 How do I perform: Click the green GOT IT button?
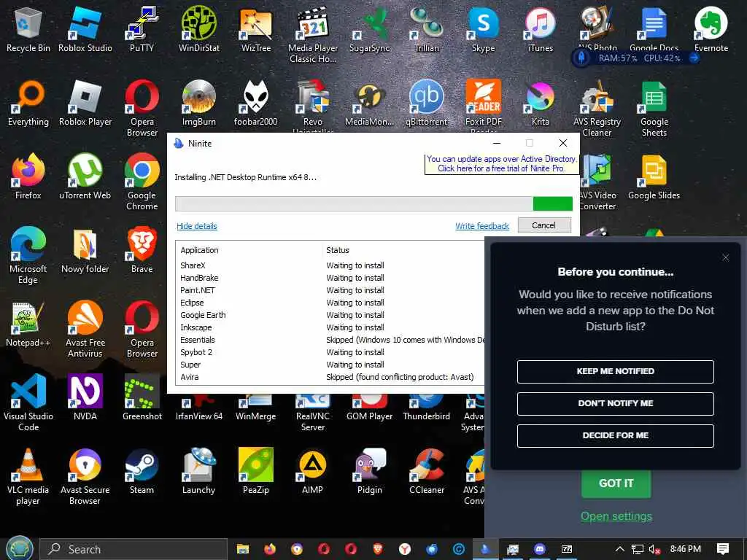[616, 483]
